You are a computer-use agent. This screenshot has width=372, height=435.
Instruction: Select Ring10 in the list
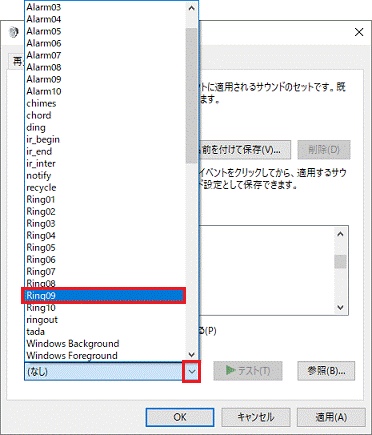(x=105, y=307)
